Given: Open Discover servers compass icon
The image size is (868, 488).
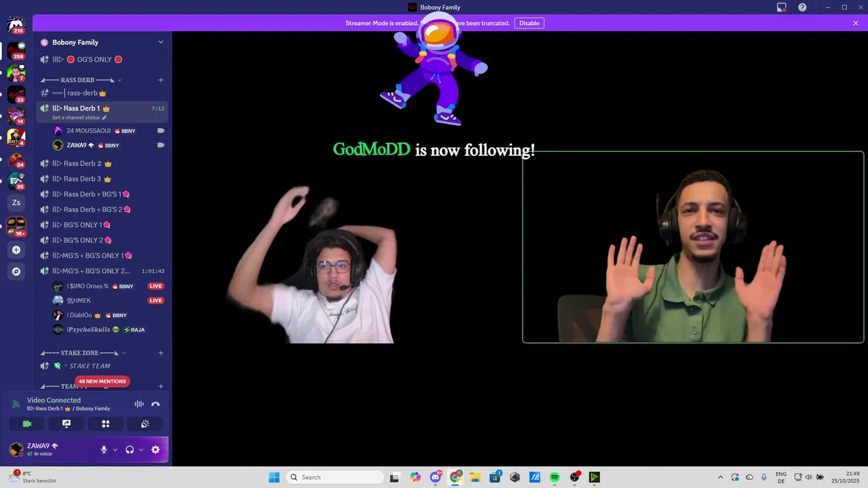Looking at the screenshot, I should [16, 272].
